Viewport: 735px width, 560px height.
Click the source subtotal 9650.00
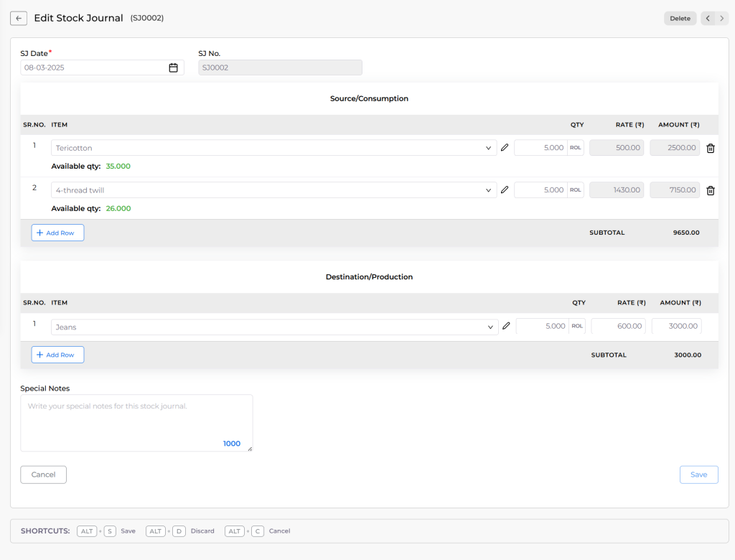pos(686,233)
